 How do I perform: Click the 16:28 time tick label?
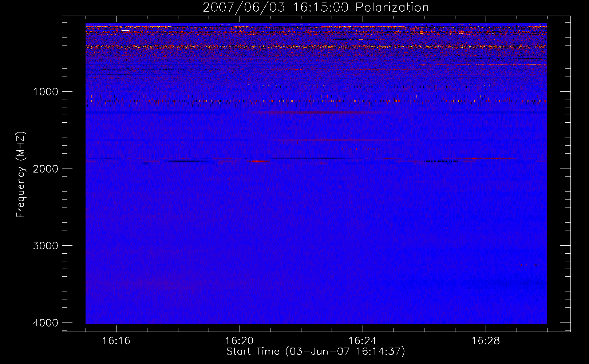click(x=486, y=341)
